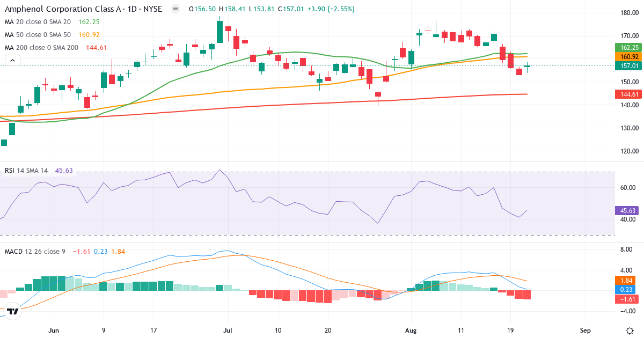Click the Jul date label on time axis
This screenshot has height=338, width=644.
click(x=228, y=330)
